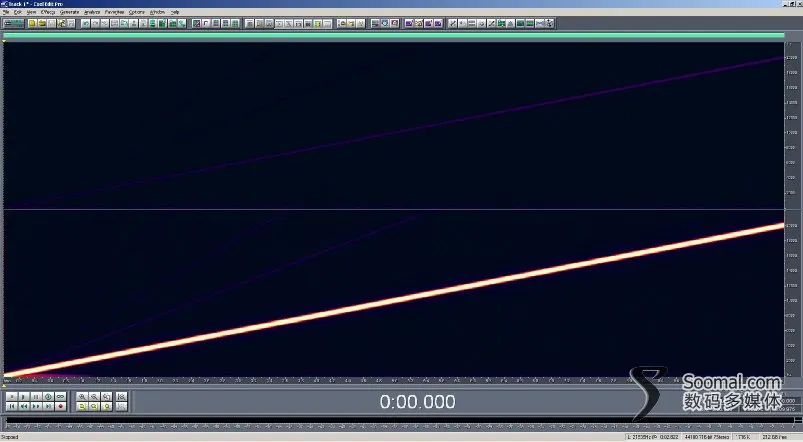Screen dimensions: 803x442
Task: Click the 'Stopped' status bar text
Action: pyautogui.click(x=10, y=437)
